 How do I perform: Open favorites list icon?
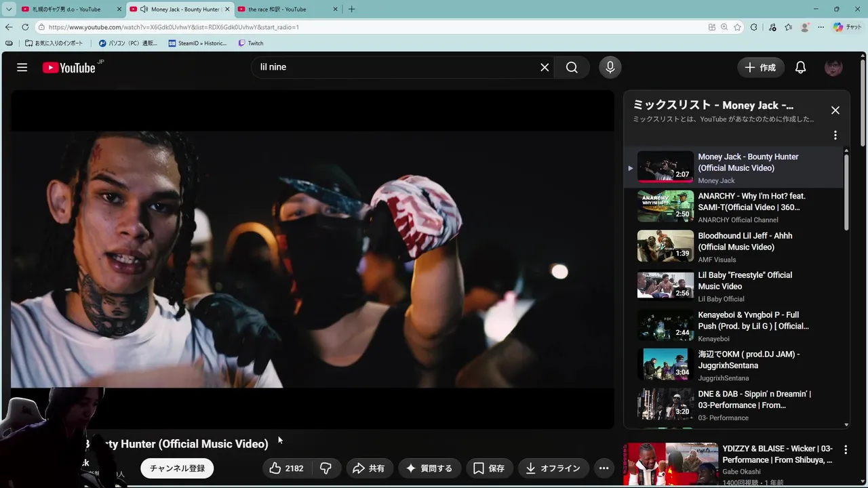(789, 27)
